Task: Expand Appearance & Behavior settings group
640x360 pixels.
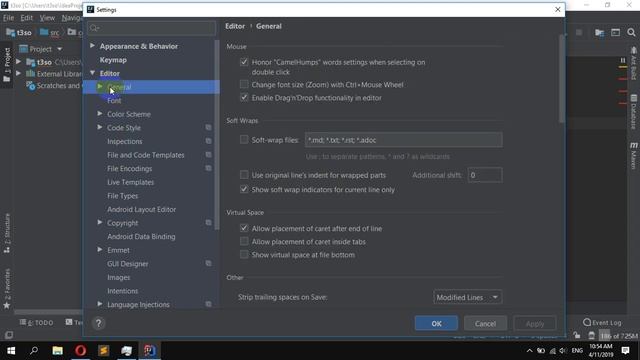Action: [x=92, y=46]
